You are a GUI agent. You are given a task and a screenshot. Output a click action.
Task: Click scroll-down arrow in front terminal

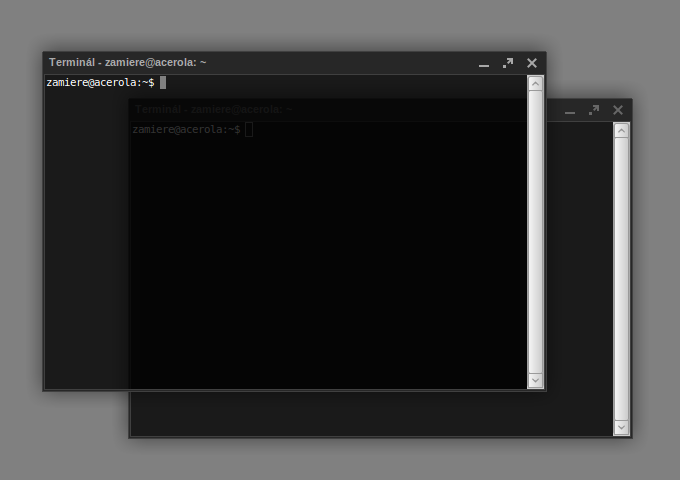[535, 381]
